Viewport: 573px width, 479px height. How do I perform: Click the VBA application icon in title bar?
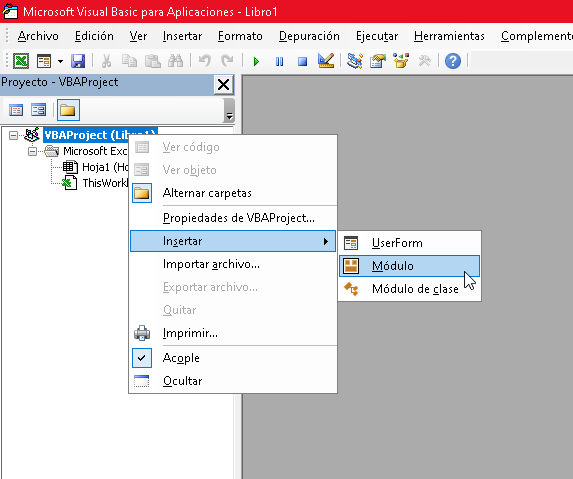[x=10, y=11]
